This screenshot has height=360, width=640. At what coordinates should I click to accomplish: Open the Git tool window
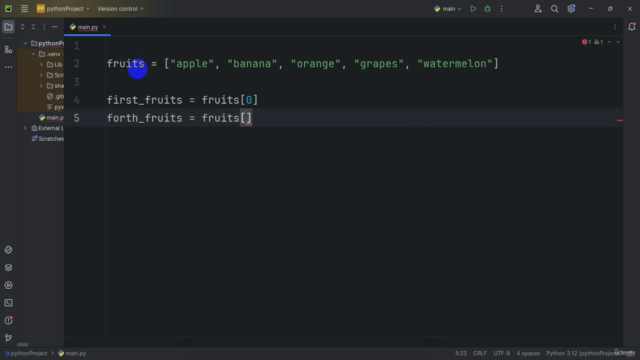[x=8, y=338]
